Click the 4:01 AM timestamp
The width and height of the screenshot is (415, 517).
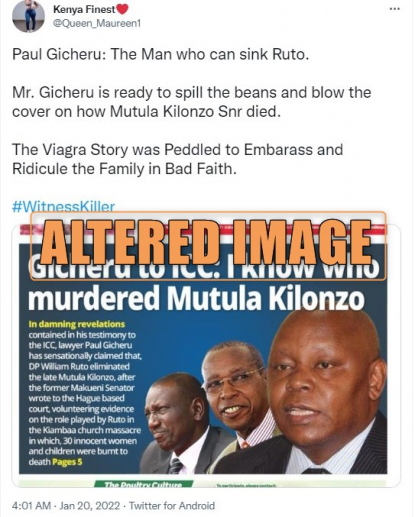(x=31, y=506)
